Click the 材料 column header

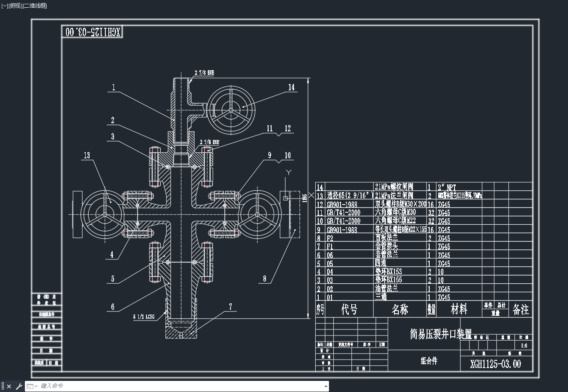tap(459, 309)
